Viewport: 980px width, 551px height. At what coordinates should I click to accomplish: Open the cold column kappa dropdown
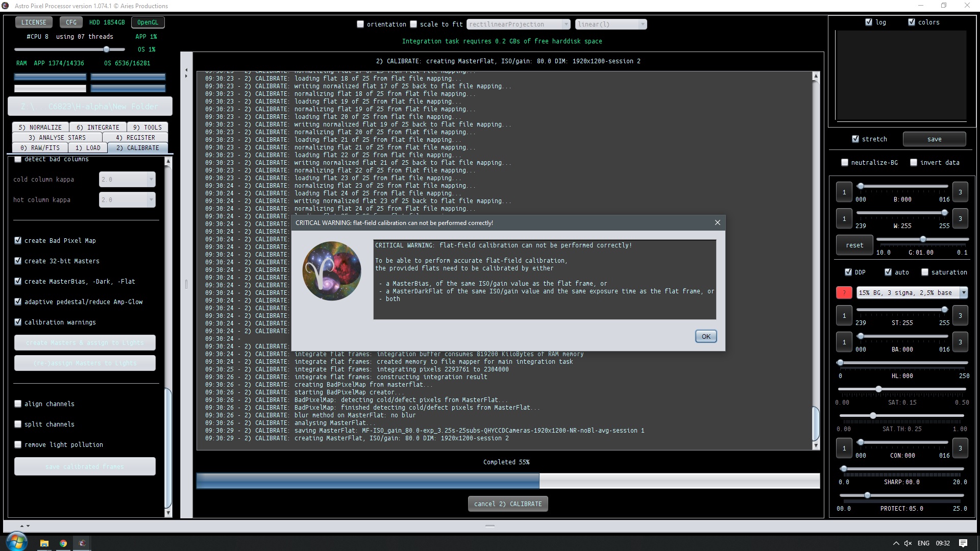151,180
